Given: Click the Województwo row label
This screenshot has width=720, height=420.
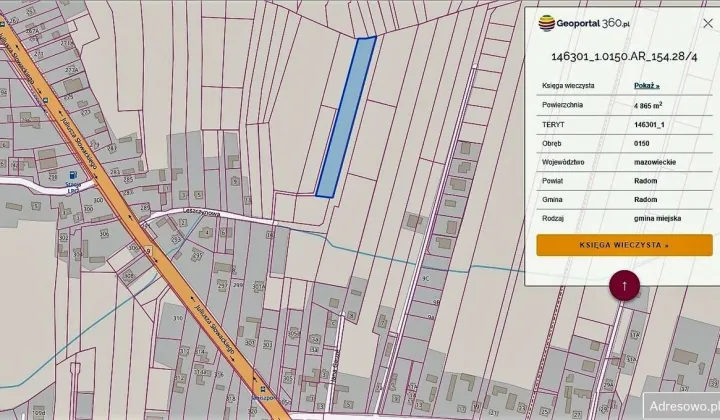Looking at the screenshot, I should (563, 162).
